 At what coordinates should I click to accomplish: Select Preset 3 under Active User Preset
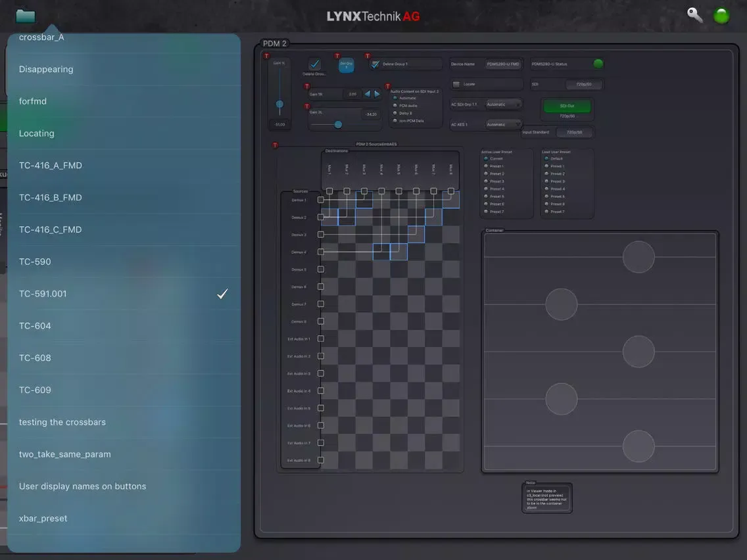coord(486,181)
